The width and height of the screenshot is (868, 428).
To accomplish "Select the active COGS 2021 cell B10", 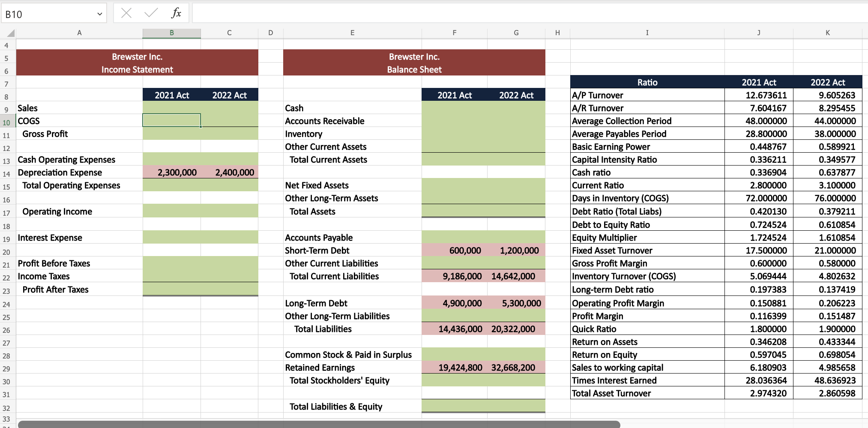I will pyautogui.click(x=171, y=121).
